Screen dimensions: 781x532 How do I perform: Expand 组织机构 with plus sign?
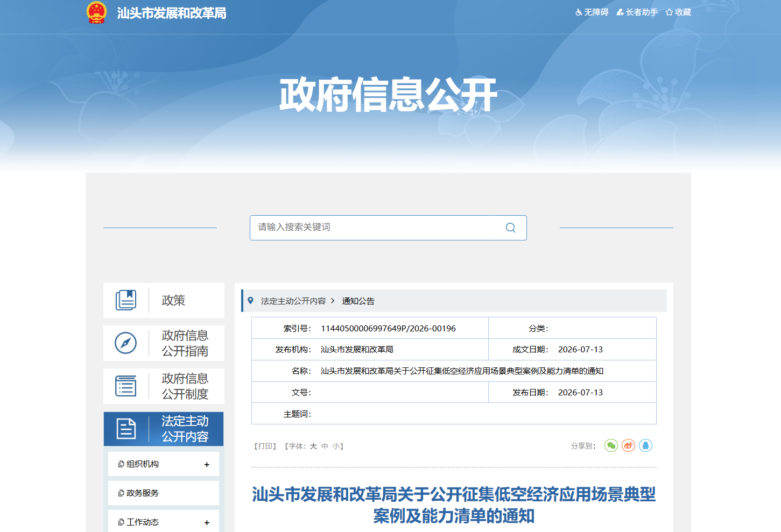click(x=207, y=465)
